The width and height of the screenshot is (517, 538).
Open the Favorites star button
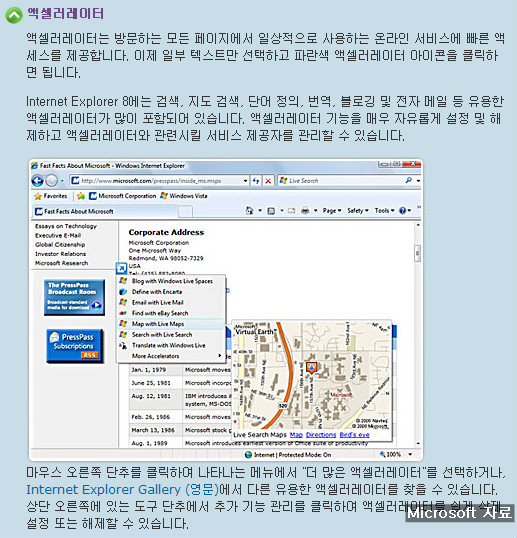51,196
